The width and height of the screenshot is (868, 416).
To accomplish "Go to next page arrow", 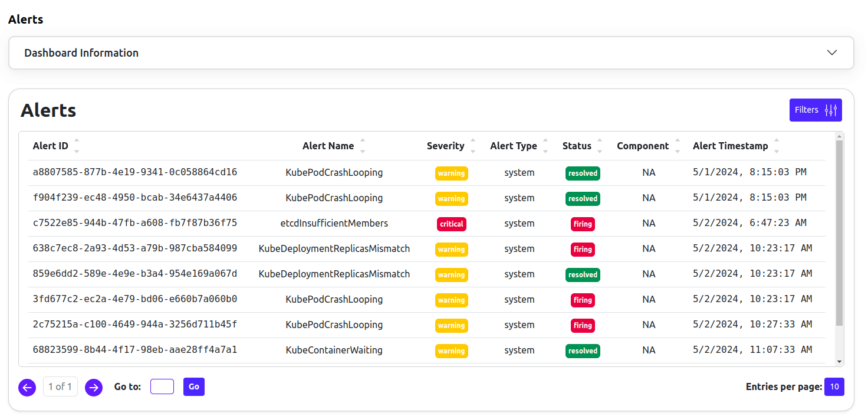I will point(94,388).
